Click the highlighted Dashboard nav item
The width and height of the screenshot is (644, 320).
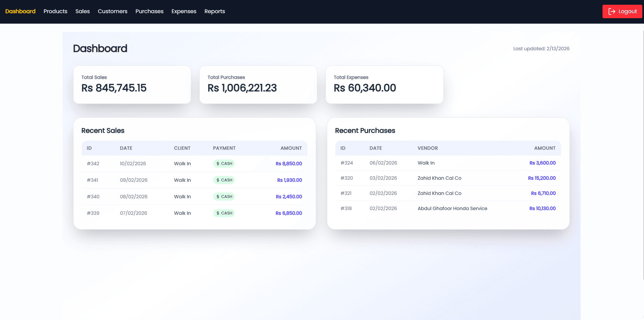click(x=20, y=11)
